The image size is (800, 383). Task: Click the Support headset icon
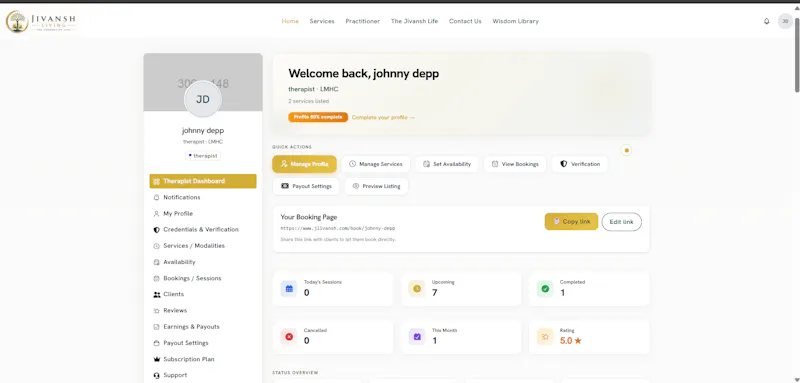(157, 375)
